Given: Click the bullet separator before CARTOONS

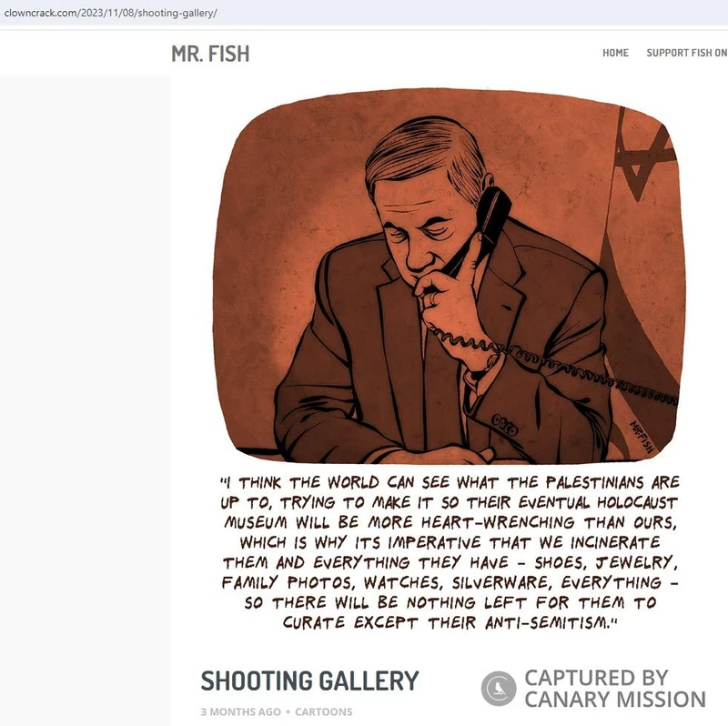Looking at the screenshot, I should tap(288, 711).
